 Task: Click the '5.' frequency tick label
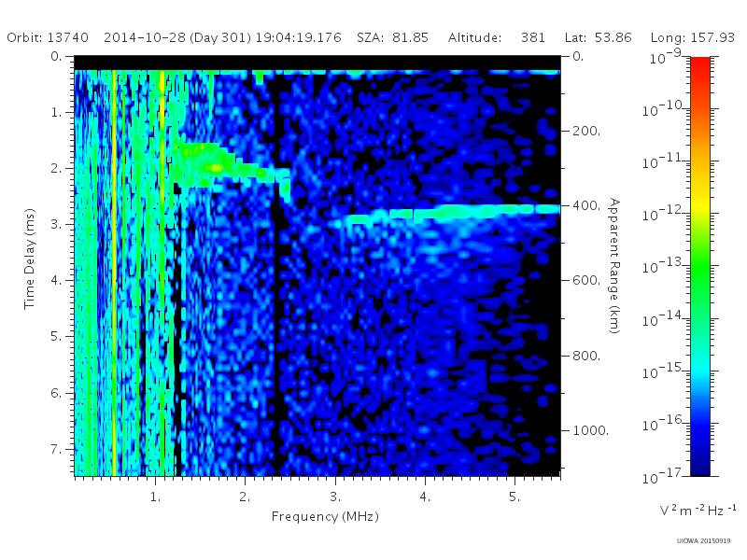pos(514,497)
